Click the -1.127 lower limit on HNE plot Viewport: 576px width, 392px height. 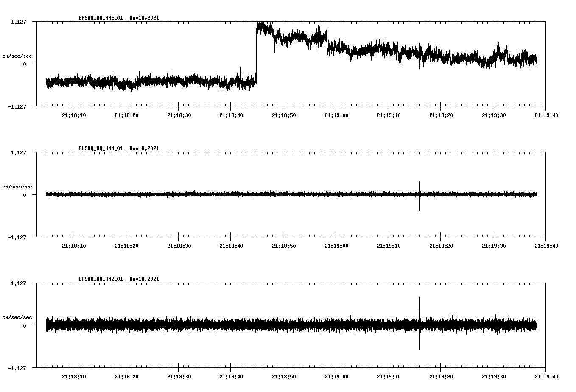[x=17, y=106]
